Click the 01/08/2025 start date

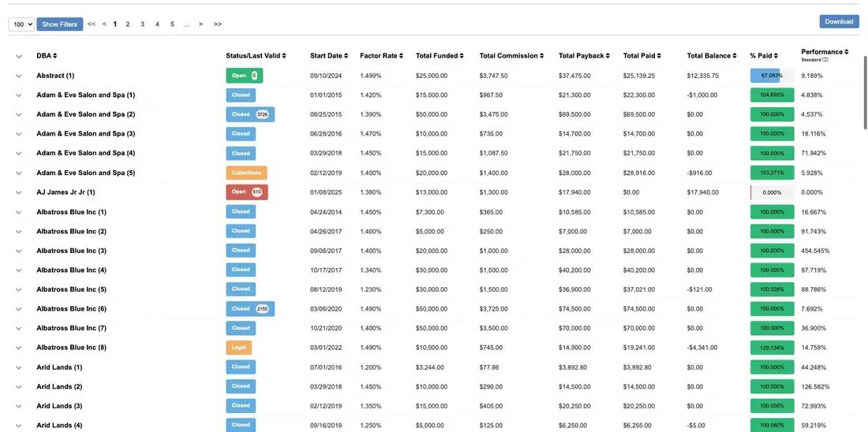[326, 192]
